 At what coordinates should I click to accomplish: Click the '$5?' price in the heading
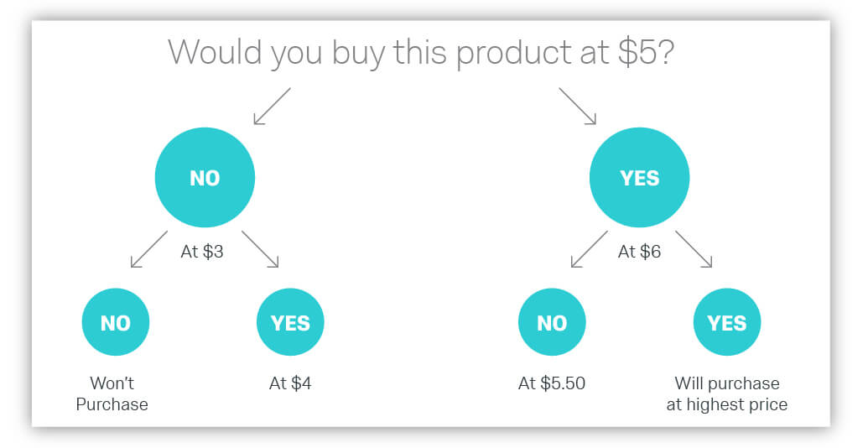coord(647,52)
